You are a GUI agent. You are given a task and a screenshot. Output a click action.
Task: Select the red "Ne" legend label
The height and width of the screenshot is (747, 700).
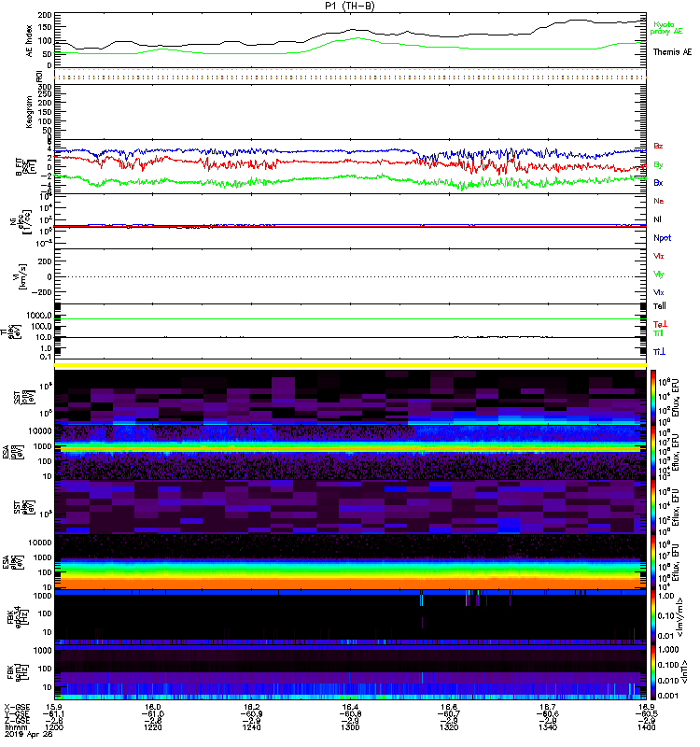(x=659, y=201)
